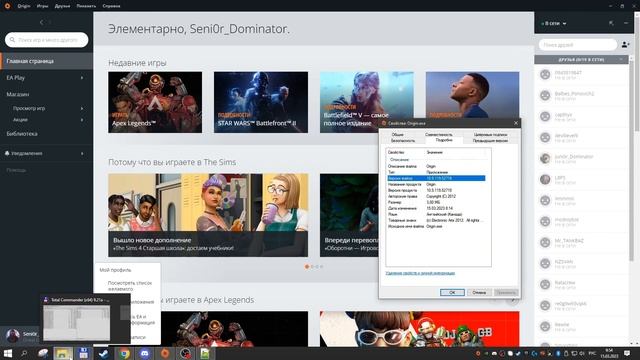Open the Справка menu

111,6
